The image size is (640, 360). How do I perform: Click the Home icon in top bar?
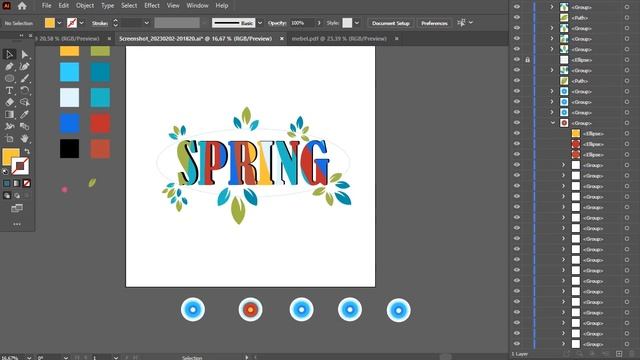point(22,6)
